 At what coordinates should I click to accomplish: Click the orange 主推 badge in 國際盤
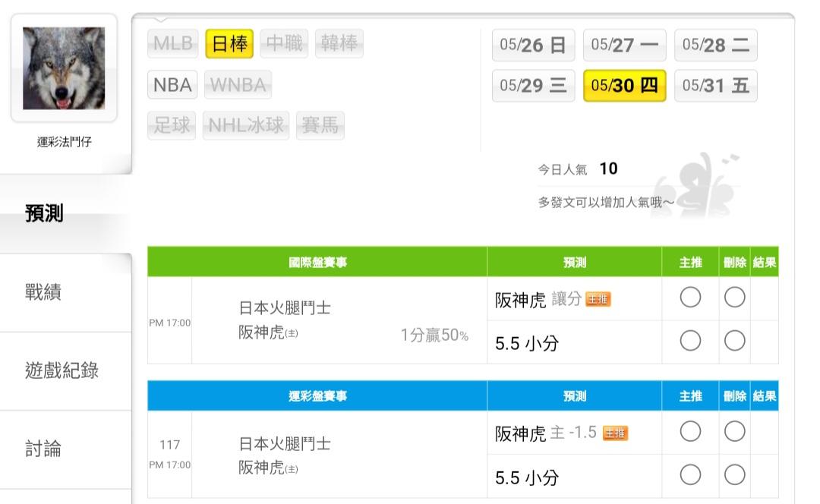[598, 300]
